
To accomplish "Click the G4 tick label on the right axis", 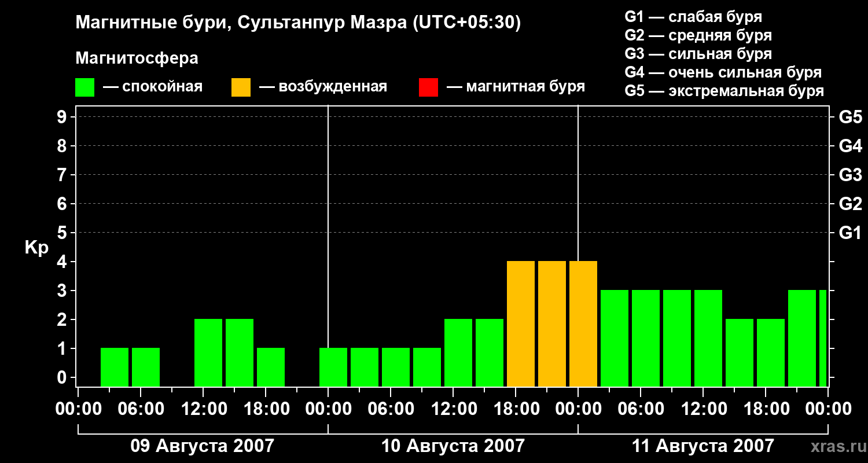I will [850, 146].
